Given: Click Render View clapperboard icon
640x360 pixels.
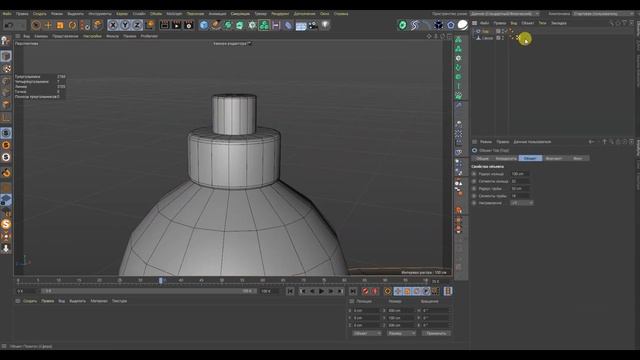Looking at the screenshot, I should coord(164,25).
